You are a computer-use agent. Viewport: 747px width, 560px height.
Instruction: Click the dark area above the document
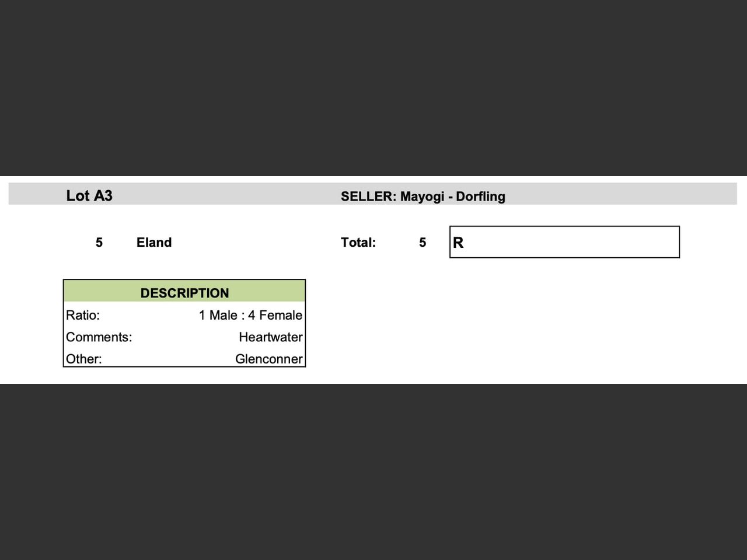pos(373,87)
